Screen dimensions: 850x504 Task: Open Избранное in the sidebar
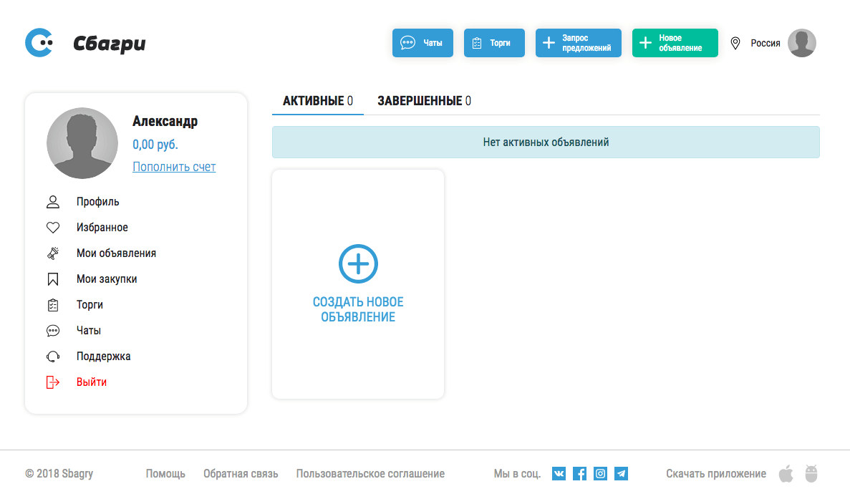[102, 228]
